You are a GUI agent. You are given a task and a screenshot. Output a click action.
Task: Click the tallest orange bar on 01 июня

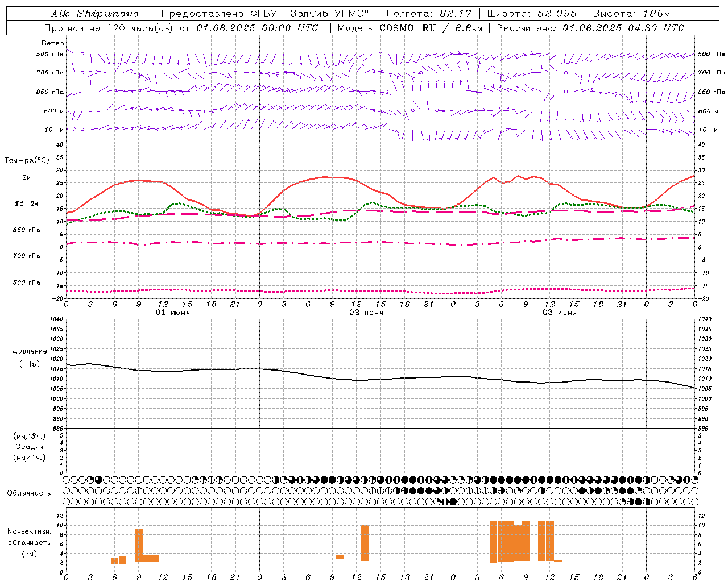[139, 545]
